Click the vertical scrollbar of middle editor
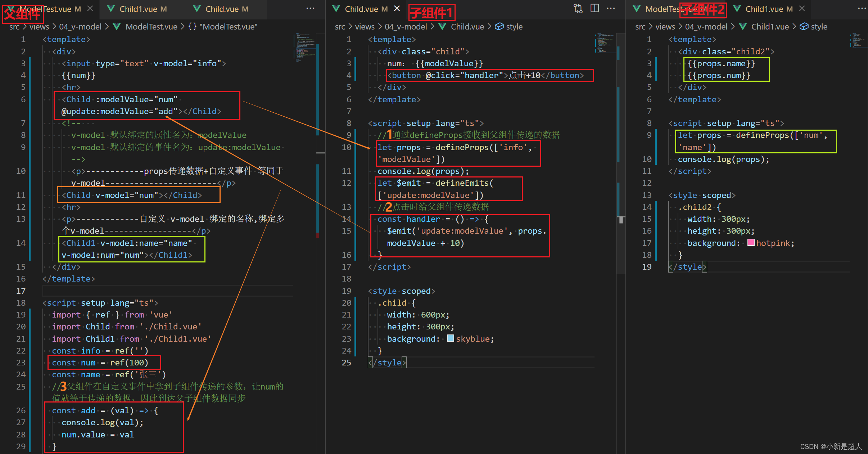Viewport: 868px width, 454px height. click(621, 153)
